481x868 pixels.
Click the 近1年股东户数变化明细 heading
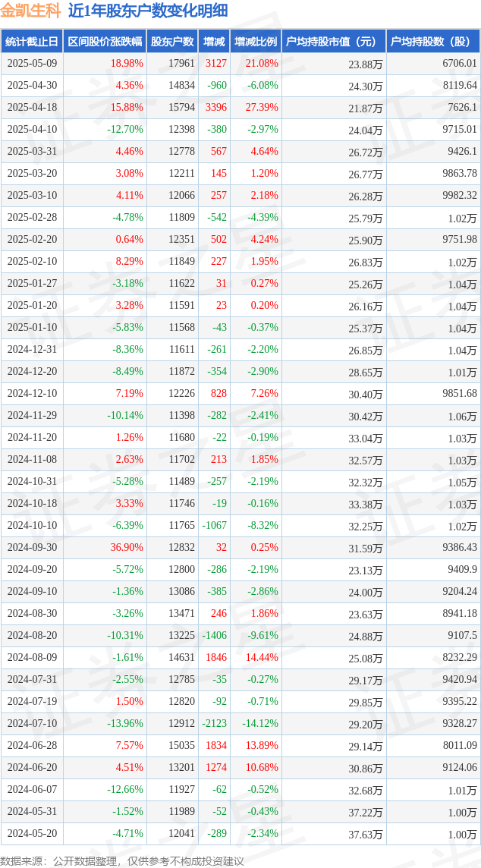(148, 11)
